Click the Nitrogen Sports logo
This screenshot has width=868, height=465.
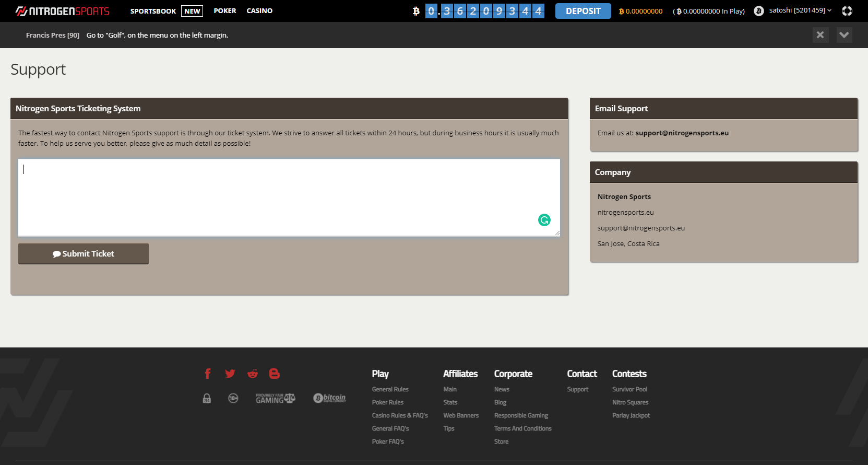63,11
